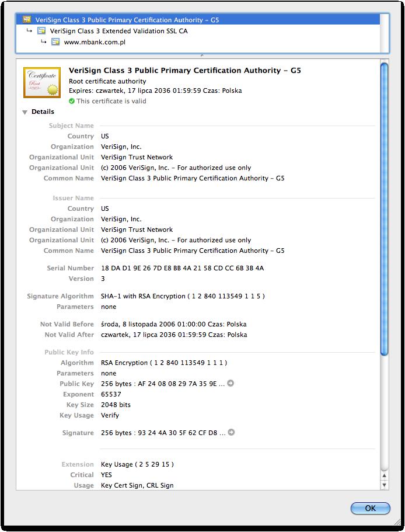The image size is (405, 532).
Task: Click 'This certificate is valid' text
Action: click(x=111, y=101)
